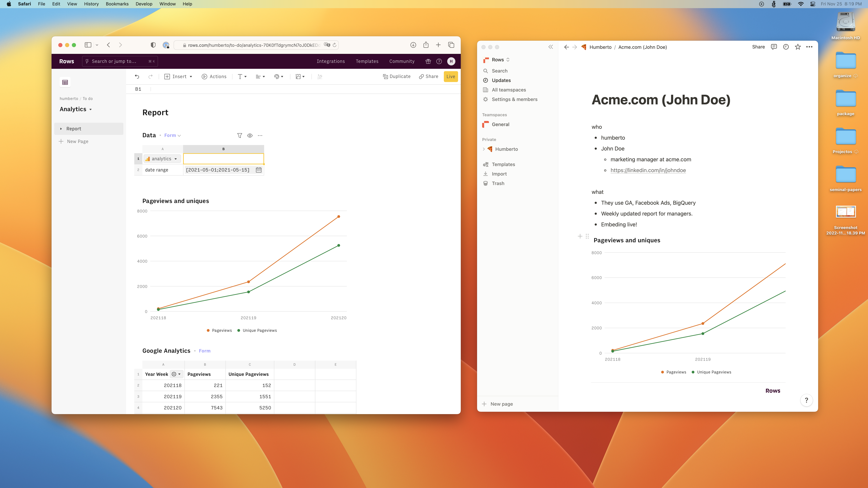Click the Duplicate button
This screenshot has width=868, height=488.
(397, 76)
